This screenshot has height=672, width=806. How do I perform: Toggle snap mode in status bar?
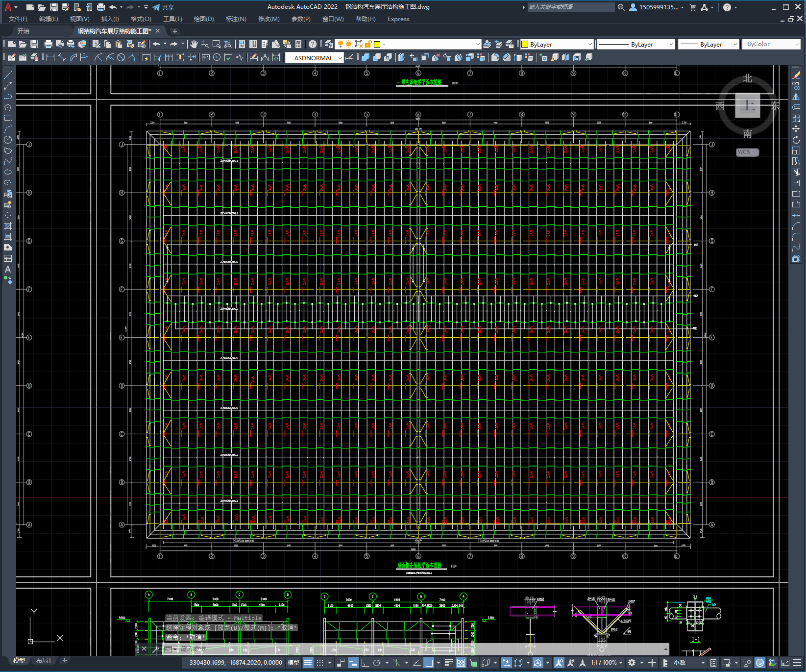[320, 663]
